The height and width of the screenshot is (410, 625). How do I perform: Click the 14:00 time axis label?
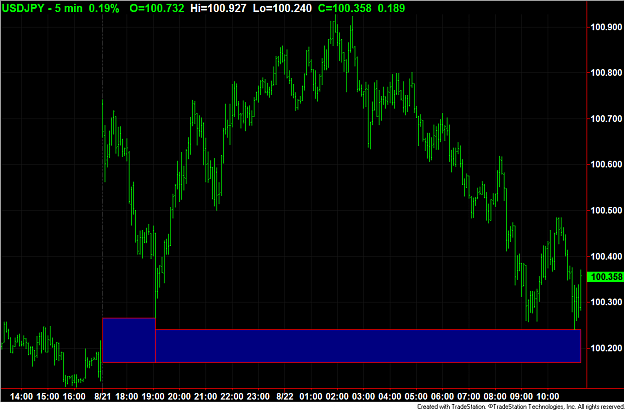(x=22, y=397)
